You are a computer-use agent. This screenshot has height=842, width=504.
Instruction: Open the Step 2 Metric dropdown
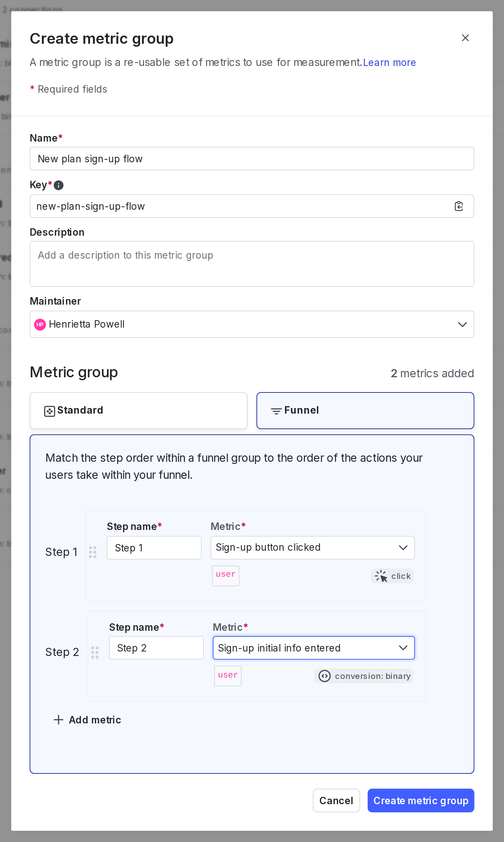tap(314, 648)
